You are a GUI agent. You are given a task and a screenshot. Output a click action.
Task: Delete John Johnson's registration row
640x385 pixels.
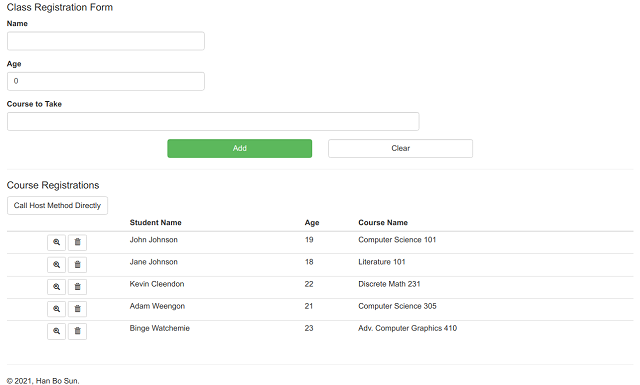tap(77, 243)
